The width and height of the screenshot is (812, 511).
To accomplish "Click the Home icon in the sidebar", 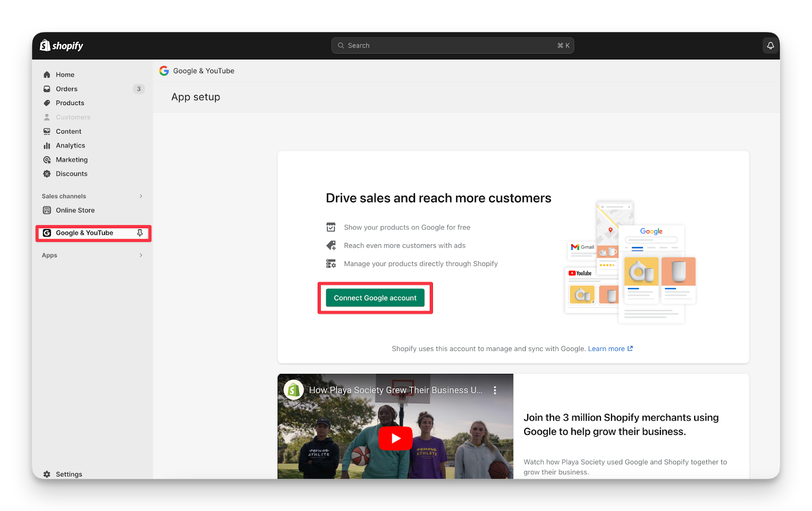I will [47, 75].
